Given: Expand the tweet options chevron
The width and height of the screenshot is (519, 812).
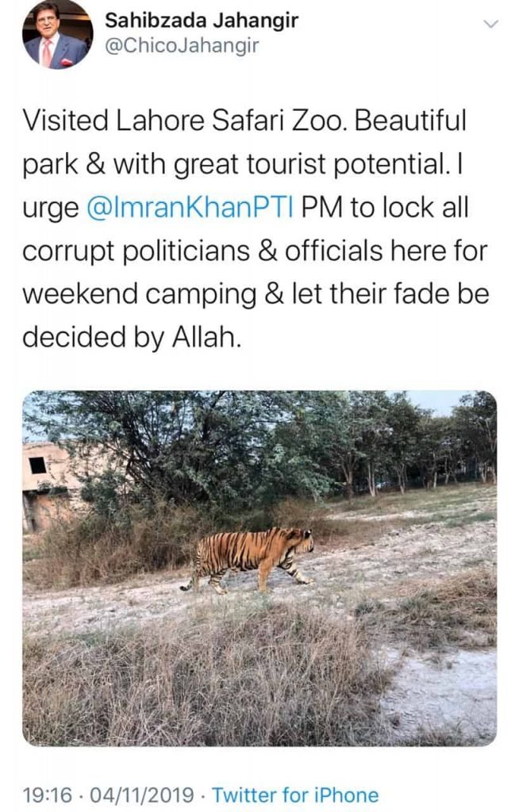Looking at the screenshot, I should (x=491, y=24).
